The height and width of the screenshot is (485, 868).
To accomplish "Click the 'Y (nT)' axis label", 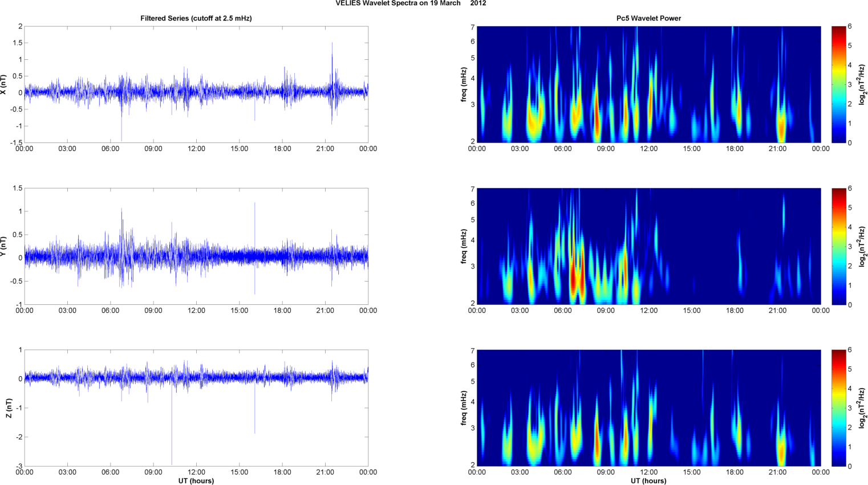I will tap(4, 246).
